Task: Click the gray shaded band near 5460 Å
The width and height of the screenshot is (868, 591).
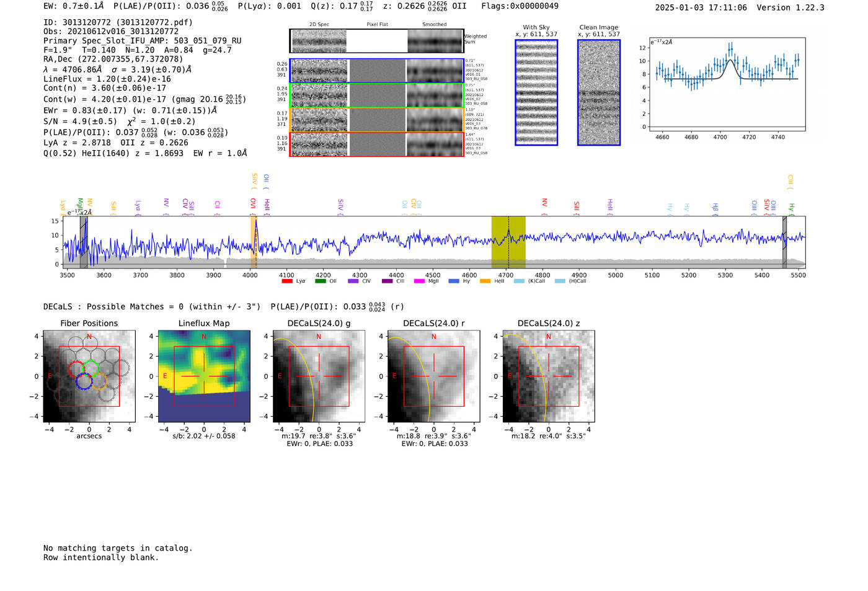Action: (784, 242)
